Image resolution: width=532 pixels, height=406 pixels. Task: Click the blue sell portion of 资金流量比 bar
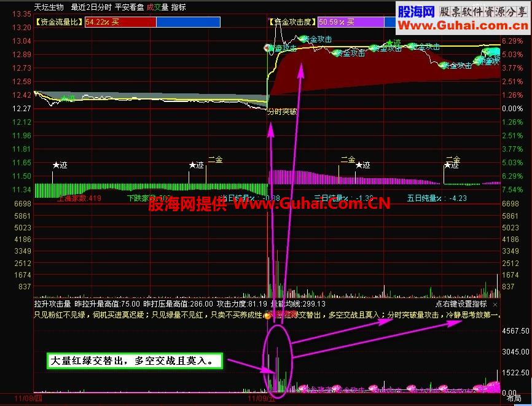click(x=188, y=22)
